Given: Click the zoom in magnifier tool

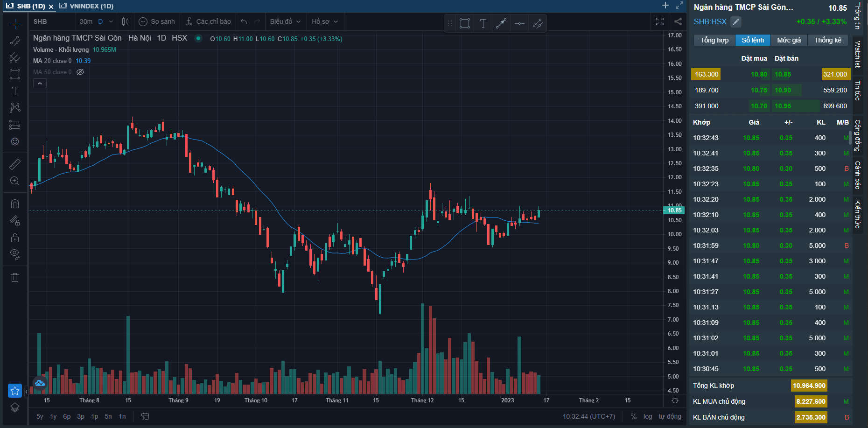Looking at the screenshot, I should pos(15,181).
